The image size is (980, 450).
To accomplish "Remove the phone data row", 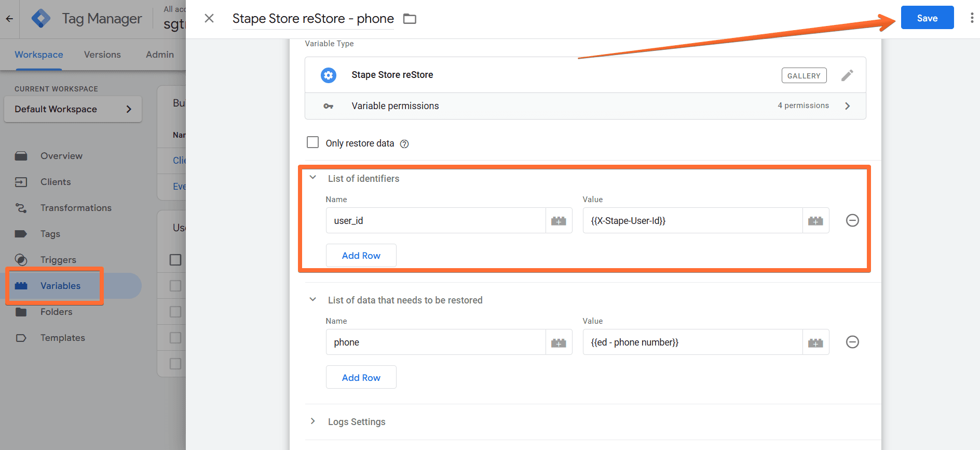I will tap(852, 342).
